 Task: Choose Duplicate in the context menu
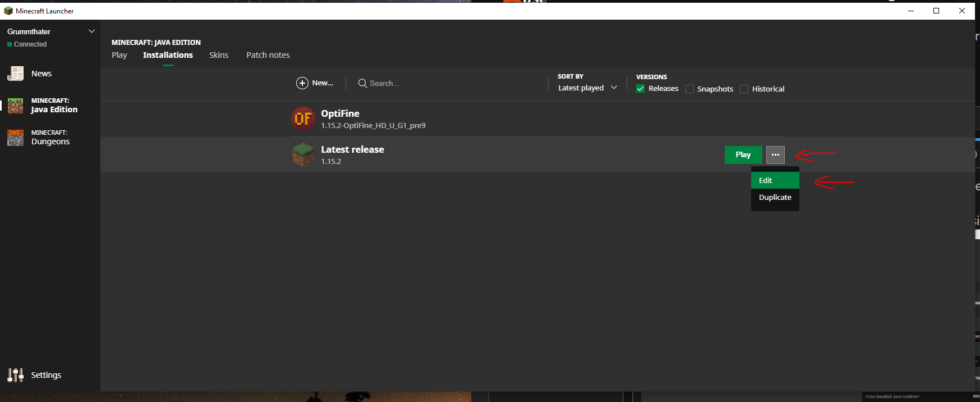(775, 197)
